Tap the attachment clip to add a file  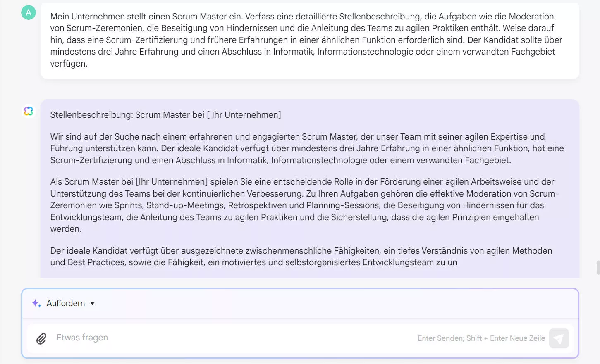[41, 338]
